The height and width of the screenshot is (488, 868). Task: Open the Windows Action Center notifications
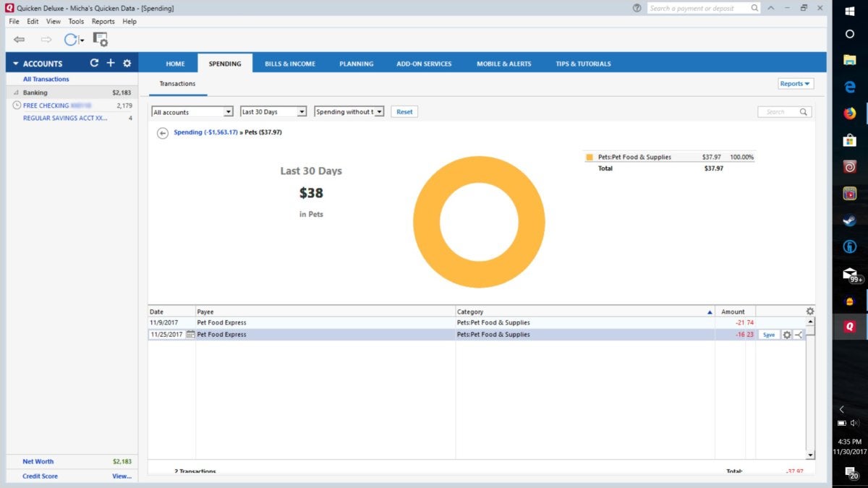[x=850, y=474]
